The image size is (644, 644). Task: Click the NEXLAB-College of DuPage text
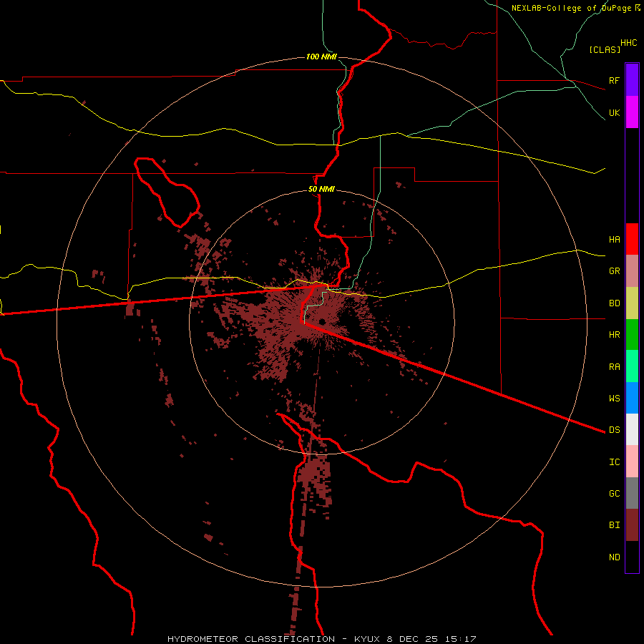pos(571,8)
